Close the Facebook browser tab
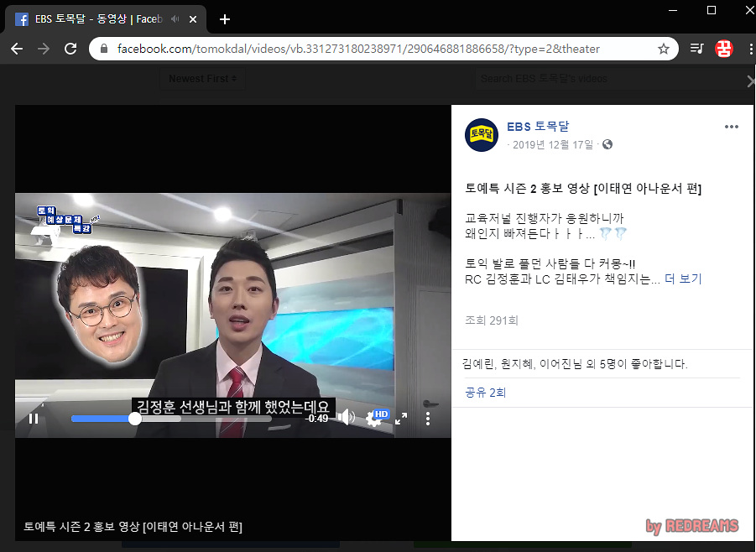Screen dimensions: 756x552 (x=193, y=19)
